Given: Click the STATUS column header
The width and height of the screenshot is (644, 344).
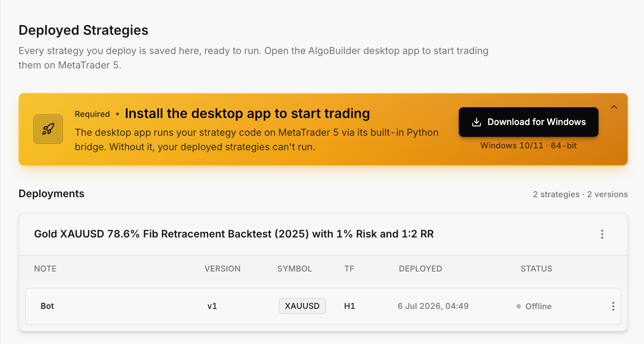Looking at the screenshot, I should 536,269.
